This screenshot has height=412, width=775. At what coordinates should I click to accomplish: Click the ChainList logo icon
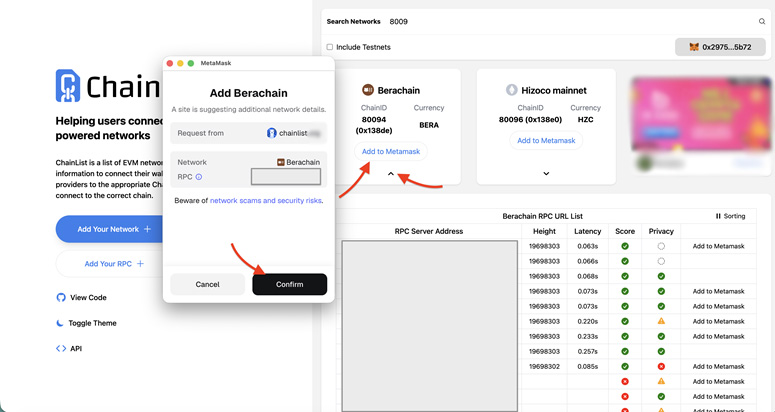point(67,86)
